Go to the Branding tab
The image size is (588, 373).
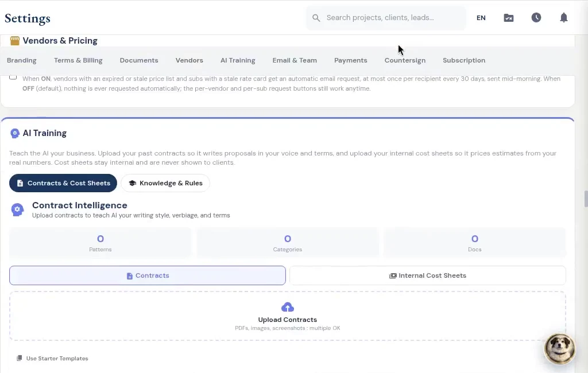point(22,60)
